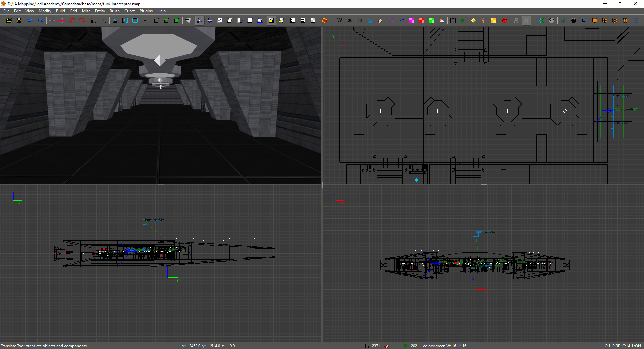Viewport: 644px width, 349px height.
Task: Open the Entity menu
Action: click(100, 11)
